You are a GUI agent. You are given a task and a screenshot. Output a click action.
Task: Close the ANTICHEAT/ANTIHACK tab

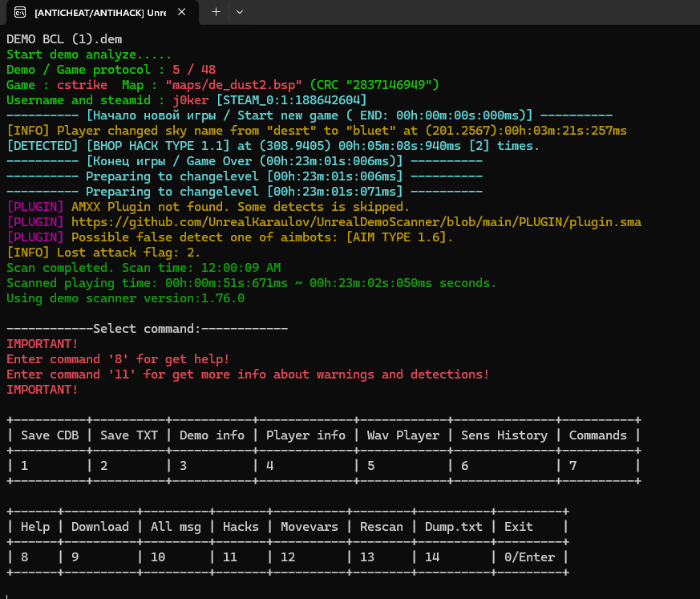pyautogui.click(x=182, y=12)
